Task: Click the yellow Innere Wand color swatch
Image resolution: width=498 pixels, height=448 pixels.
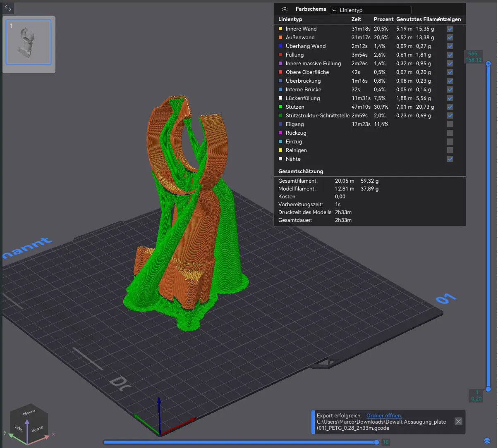Action: 280,29
